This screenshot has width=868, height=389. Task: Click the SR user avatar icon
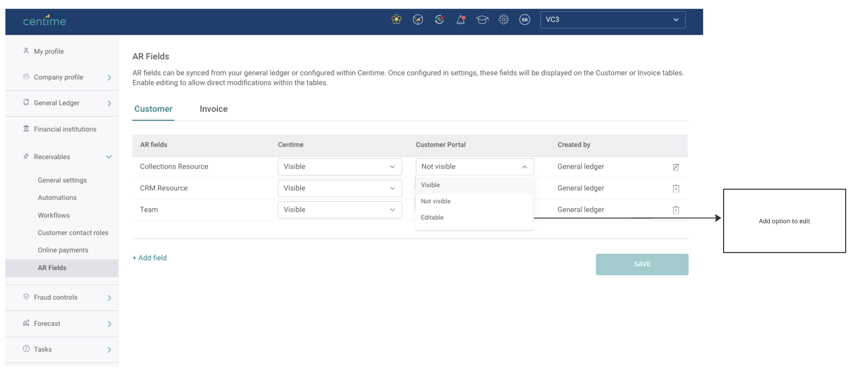coord(525,20)
